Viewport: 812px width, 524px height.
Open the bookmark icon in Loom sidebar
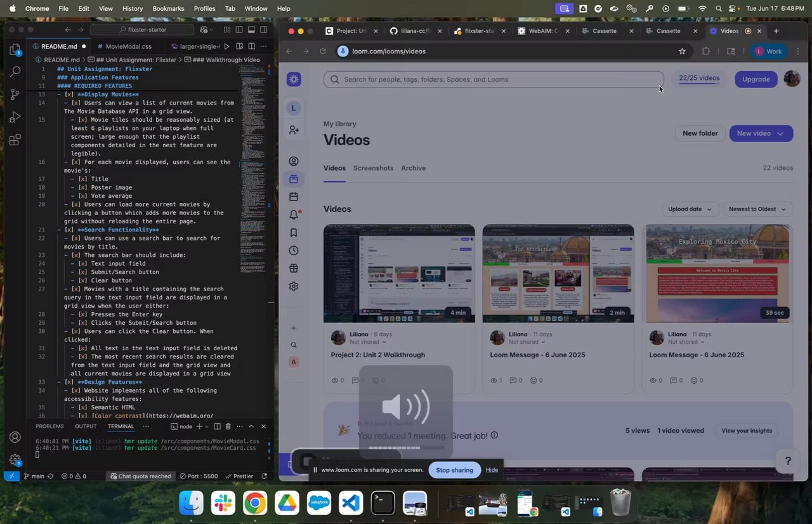[294, 233]
